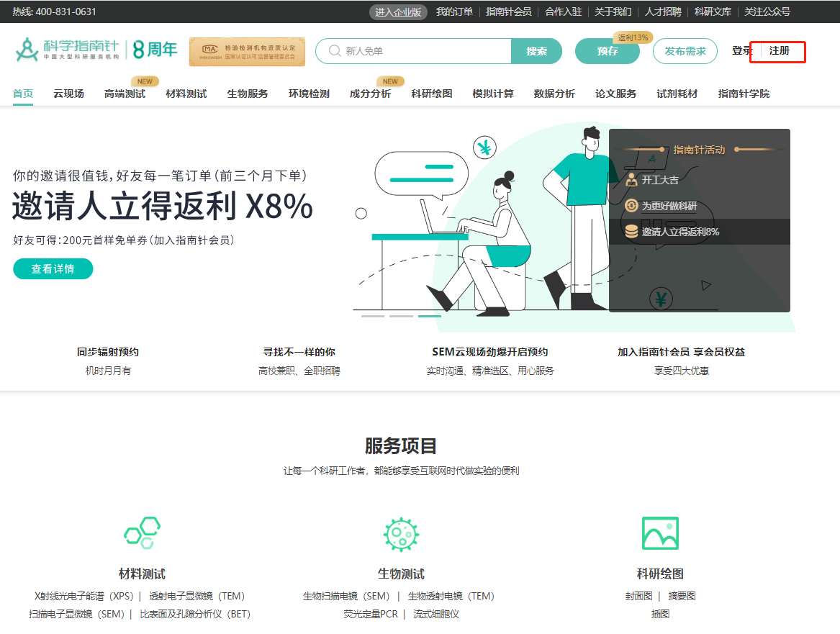This screenshot has width=840, height=634.
Task: Open 查看详情 on the banner
Action: pos(53,268)
